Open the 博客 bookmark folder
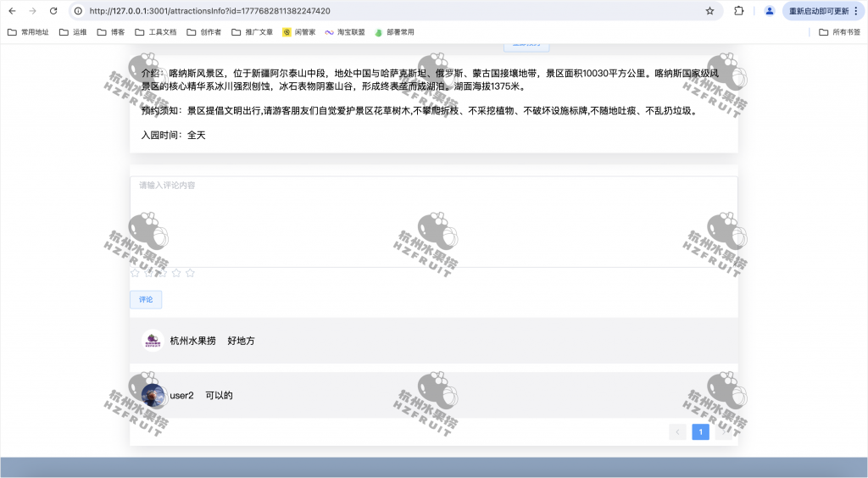Image resolution: width=868 pixels, height=478 pixels. coord(111,32)
